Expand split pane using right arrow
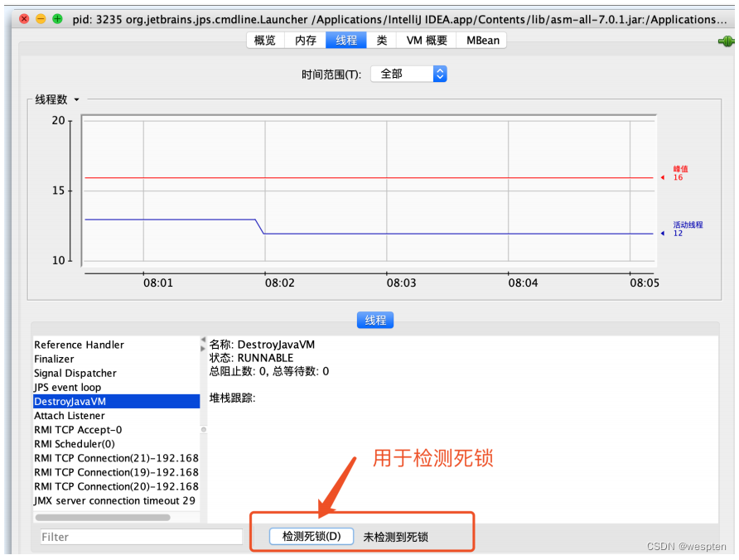 coord(203,349)
